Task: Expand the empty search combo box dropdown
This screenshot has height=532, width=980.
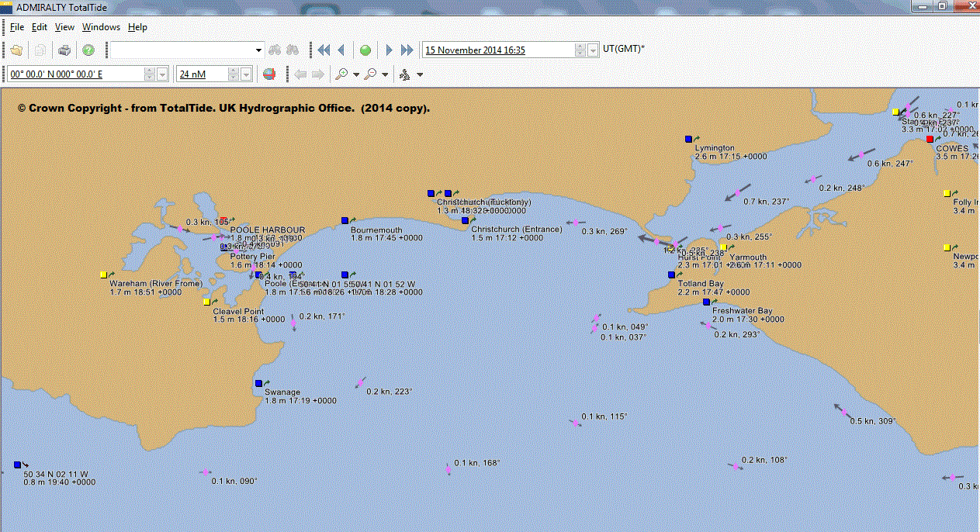Action: pyautogui.click(x=259, y=50)
